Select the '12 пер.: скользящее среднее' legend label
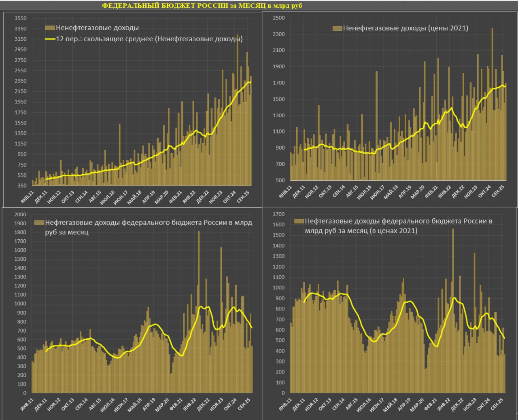 [x=149, y=39]
